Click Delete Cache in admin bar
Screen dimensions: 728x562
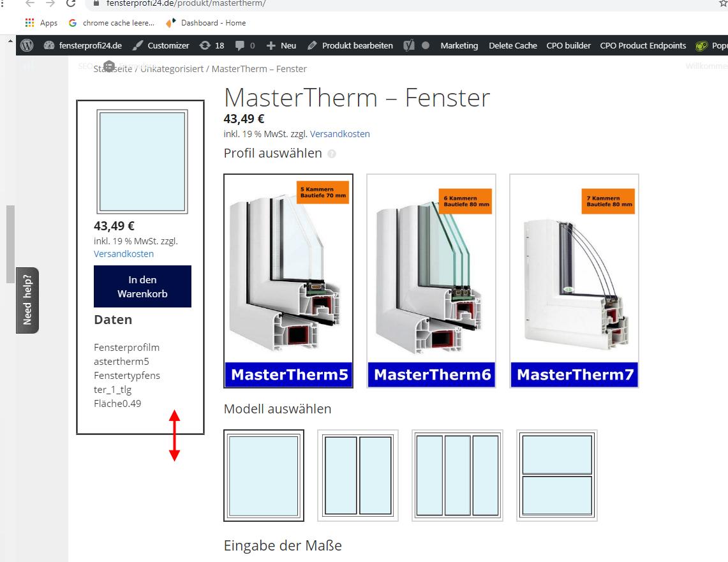(512, 45)
